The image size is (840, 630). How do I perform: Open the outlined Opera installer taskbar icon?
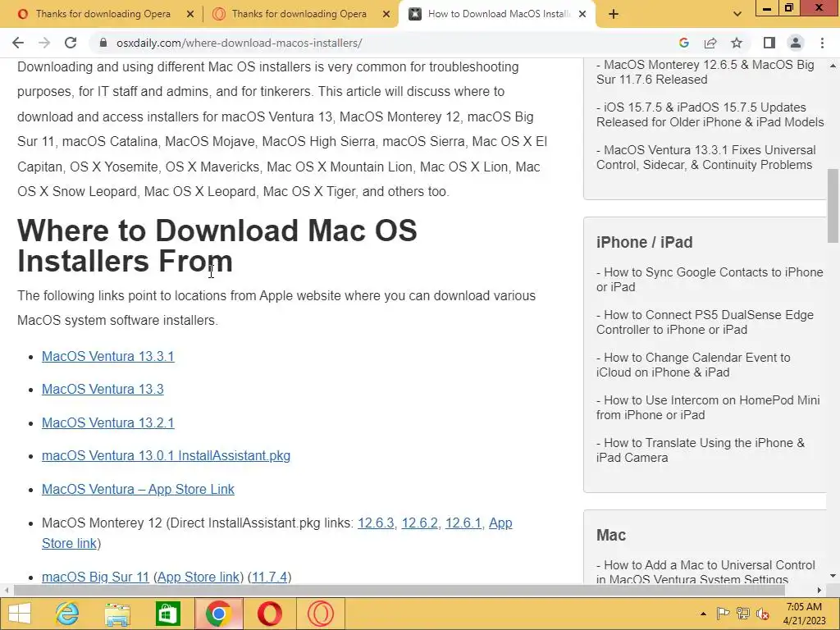(321, 614)
